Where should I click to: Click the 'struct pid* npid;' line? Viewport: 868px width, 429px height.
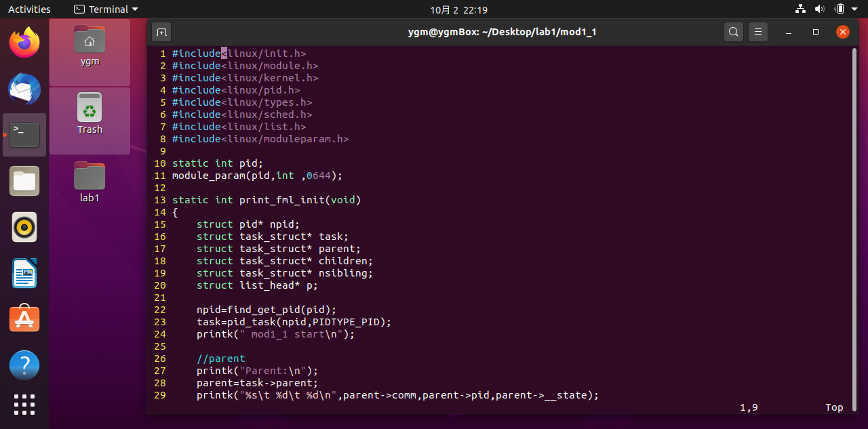click(248, 224)
